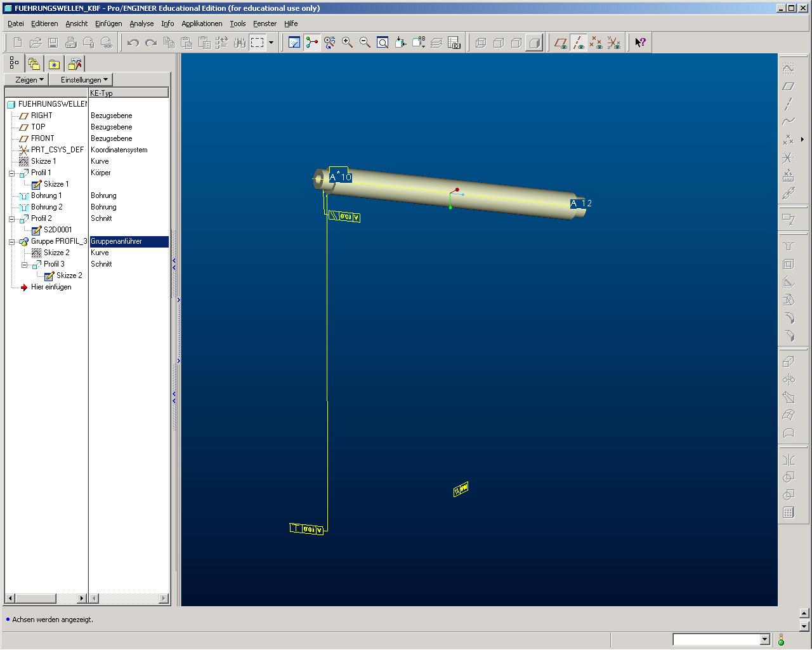Click the Save diskette icon

pos(53,43)
